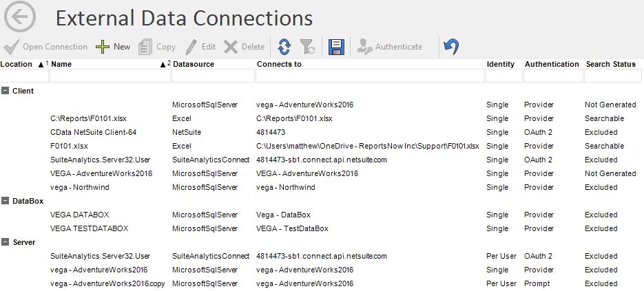Click the Refresh connections icon
This screenshot has height=291, width=644.
284,47
